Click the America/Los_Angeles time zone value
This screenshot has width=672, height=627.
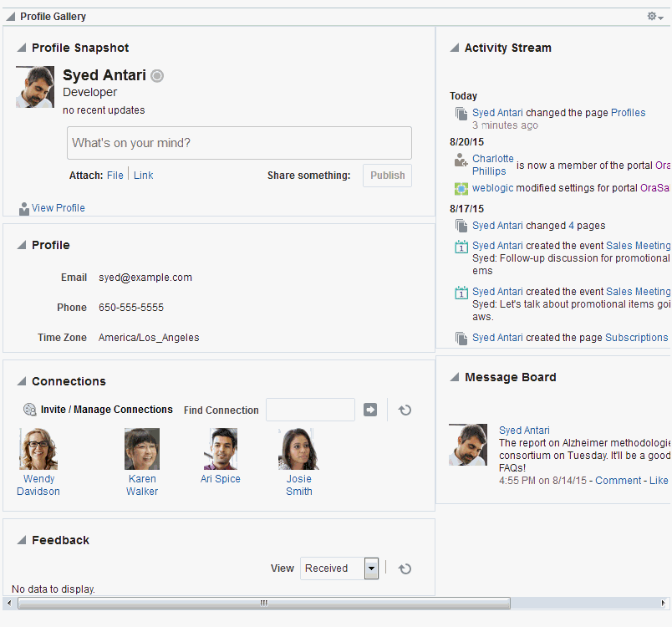pos(149,338)
